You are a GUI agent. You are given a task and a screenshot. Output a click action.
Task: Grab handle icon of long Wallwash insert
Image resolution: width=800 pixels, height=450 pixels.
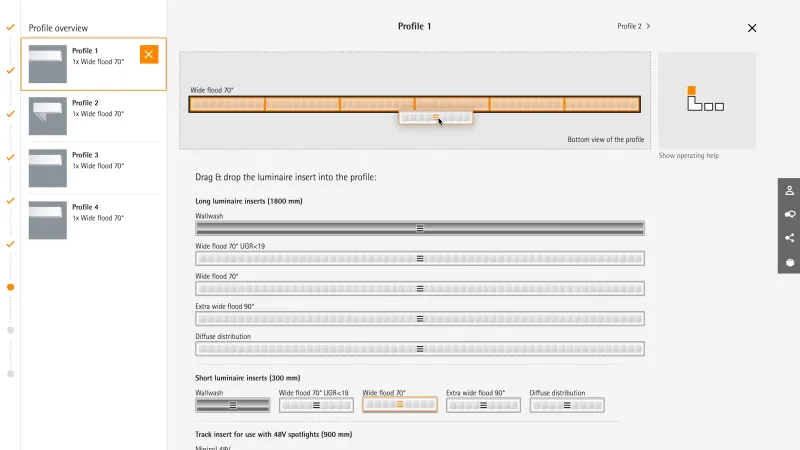420,228
